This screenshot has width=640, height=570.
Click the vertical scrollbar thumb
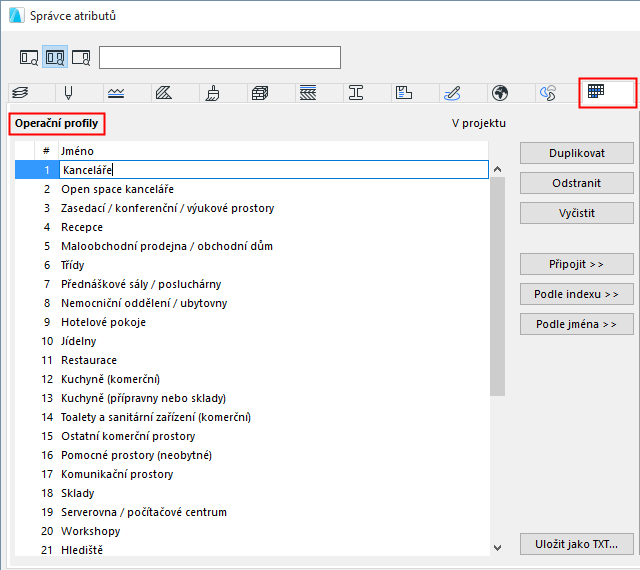(x=497, y=286)
